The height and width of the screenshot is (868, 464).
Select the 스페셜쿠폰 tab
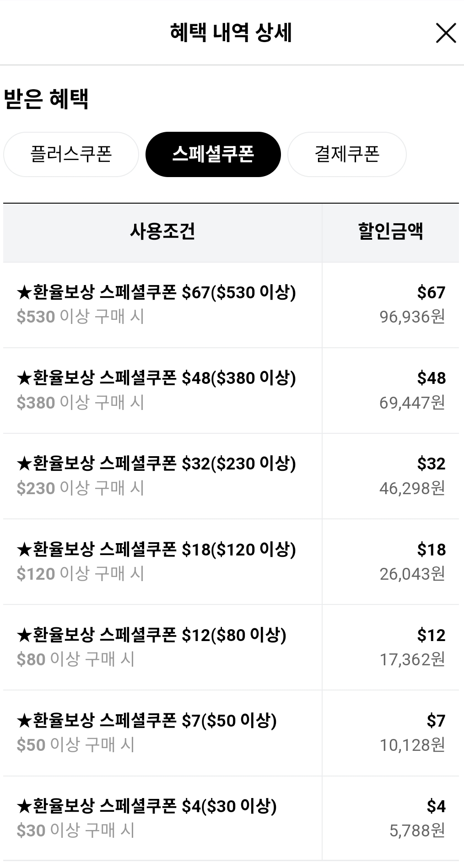click(x=213, y=154)
